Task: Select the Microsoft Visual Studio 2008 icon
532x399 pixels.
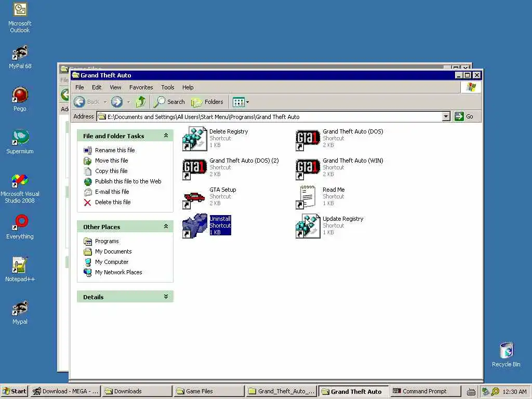Action: 20,189
